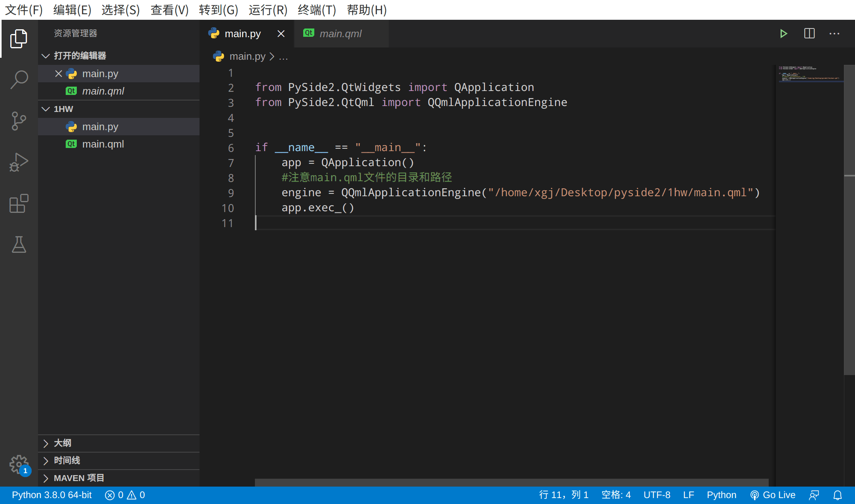The width and height of the screenshot is (855, 504).
Task: Click the app = QApplication() line
Action: pos(348,163)
